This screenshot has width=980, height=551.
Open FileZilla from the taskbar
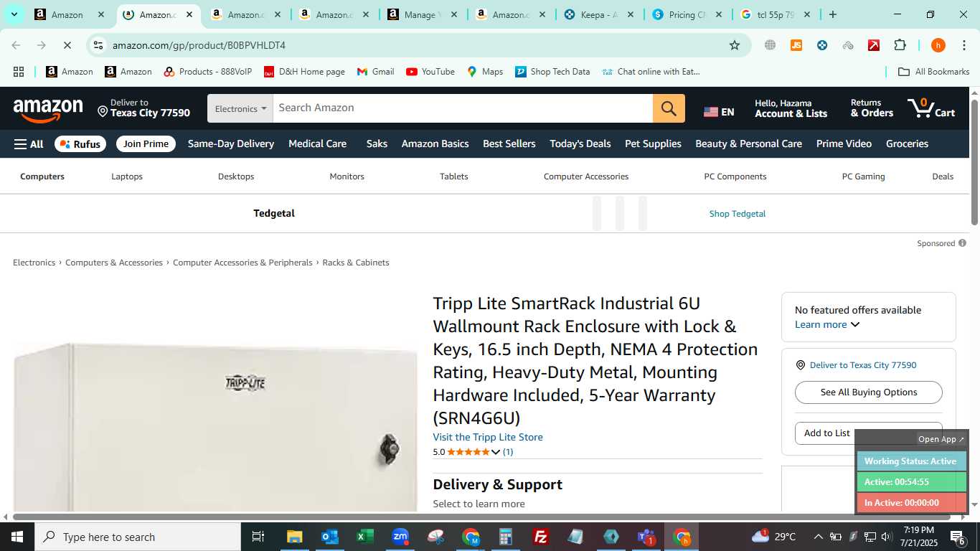541,537
